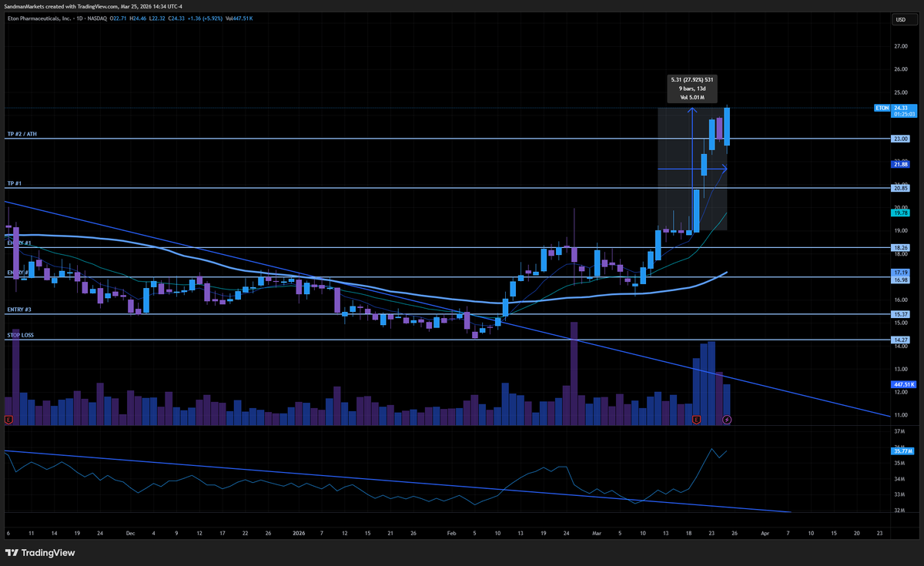Click the Dec label on time axis
Screen dimensions: 924x566
tap(129, 532)
